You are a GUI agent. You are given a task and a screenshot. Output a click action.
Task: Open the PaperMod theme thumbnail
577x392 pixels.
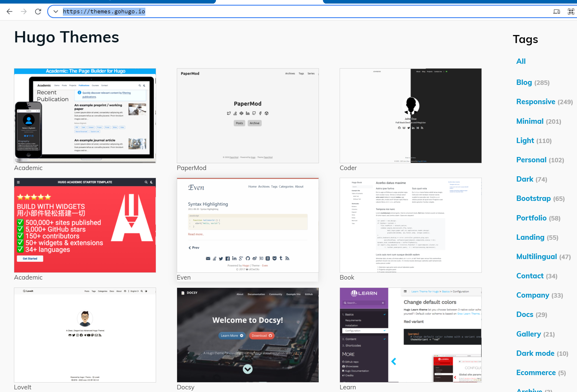[x=248, y=116]
